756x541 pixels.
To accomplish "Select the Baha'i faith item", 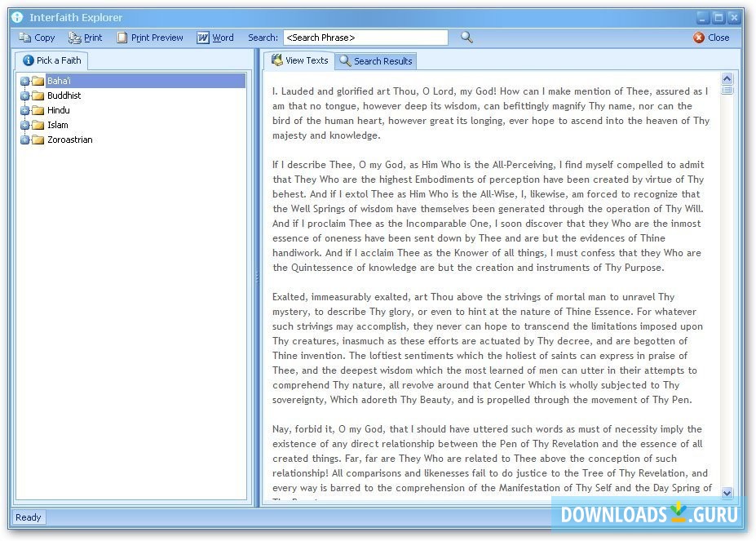I will [59, 81].
